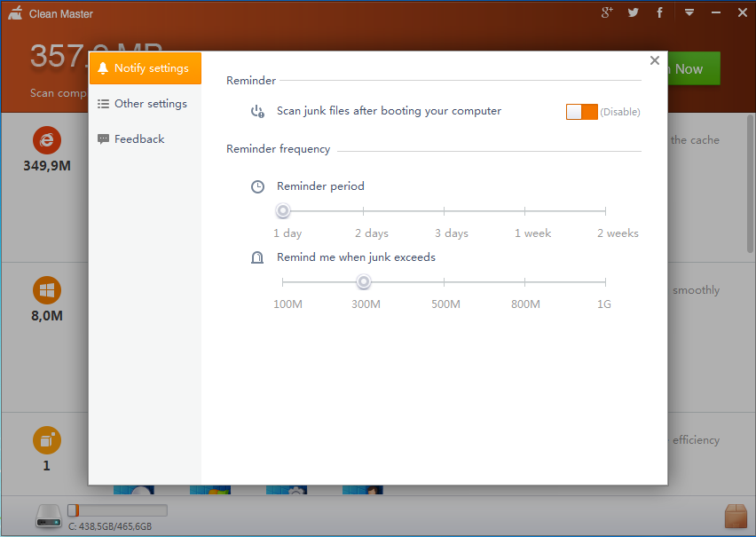Click the Google Plus share icon
This screenshot has height=537, width=756.
[607, 12]
